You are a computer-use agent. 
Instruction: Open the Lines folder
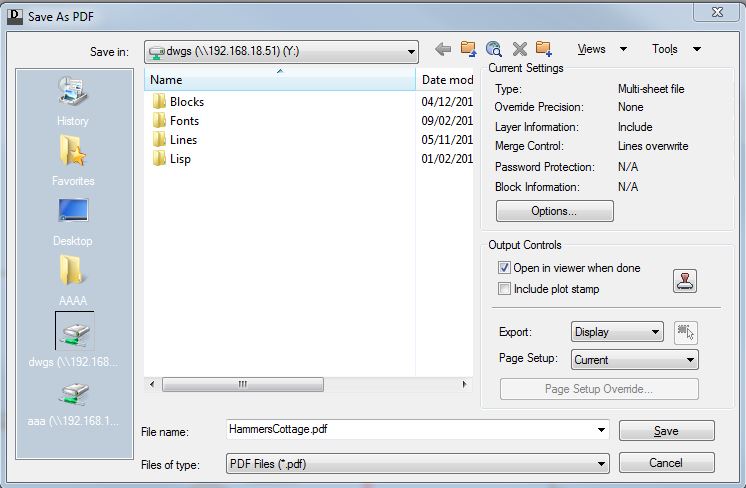pyautogui.click(x=175, y=140)
